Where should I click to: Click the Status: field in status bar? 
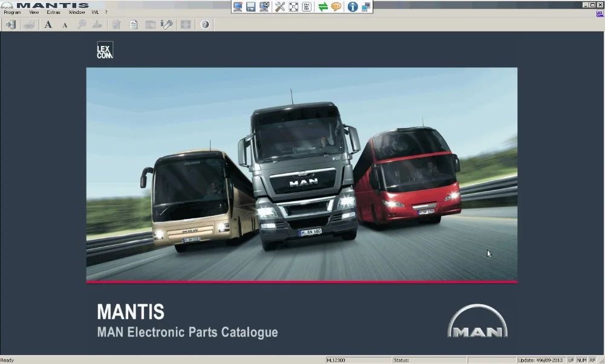[430, 360]
